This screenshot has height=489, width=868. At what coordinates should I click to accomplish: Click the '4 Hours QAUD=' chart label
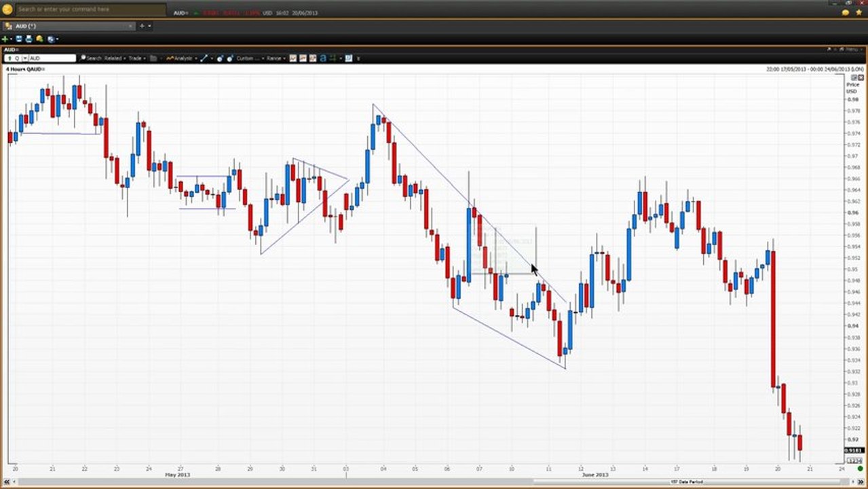[24, 69]
